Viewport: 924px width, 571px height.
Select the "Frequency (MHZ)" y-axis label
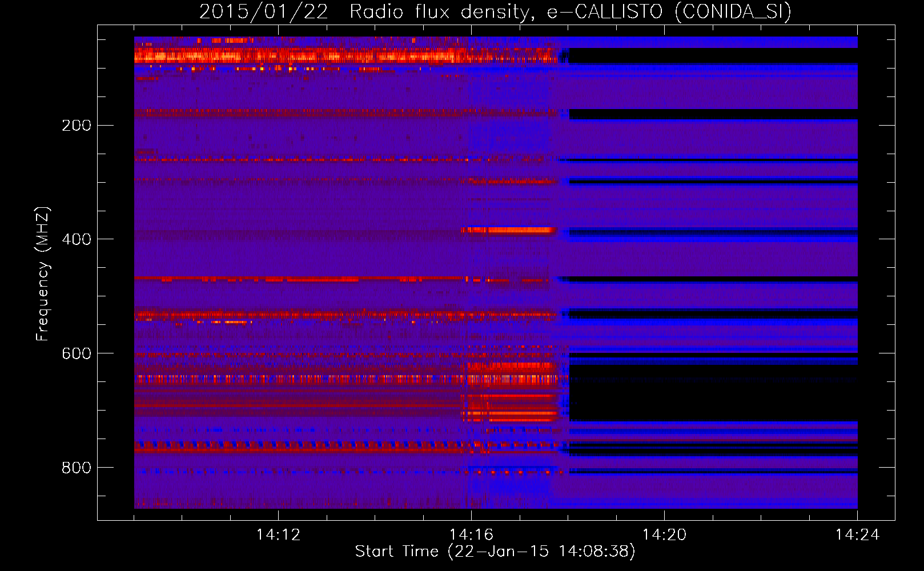(43, 274)
